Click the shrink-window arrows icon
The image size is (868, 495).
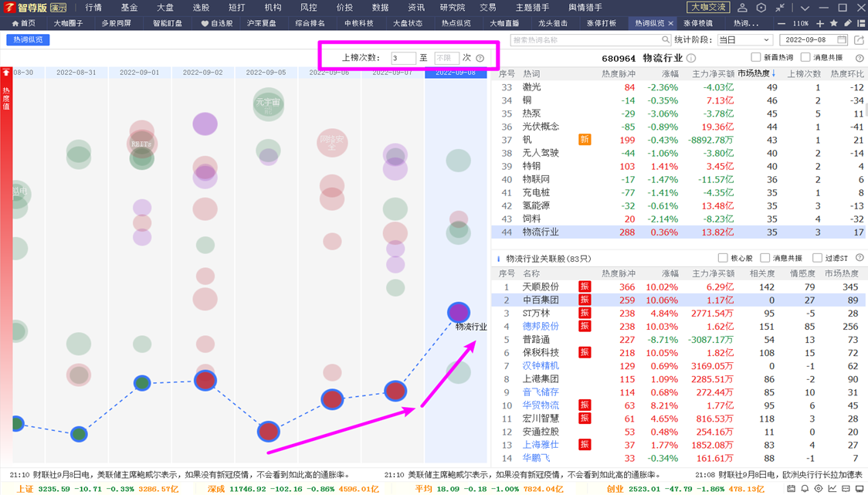pyautogui.click(x=780, y=8)
